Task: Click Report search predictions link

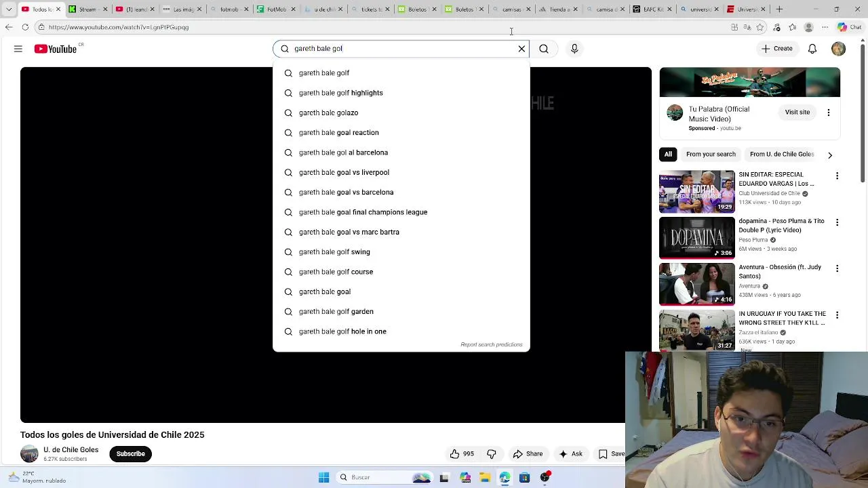Action: pyautogui.click(x=492, y=344)
